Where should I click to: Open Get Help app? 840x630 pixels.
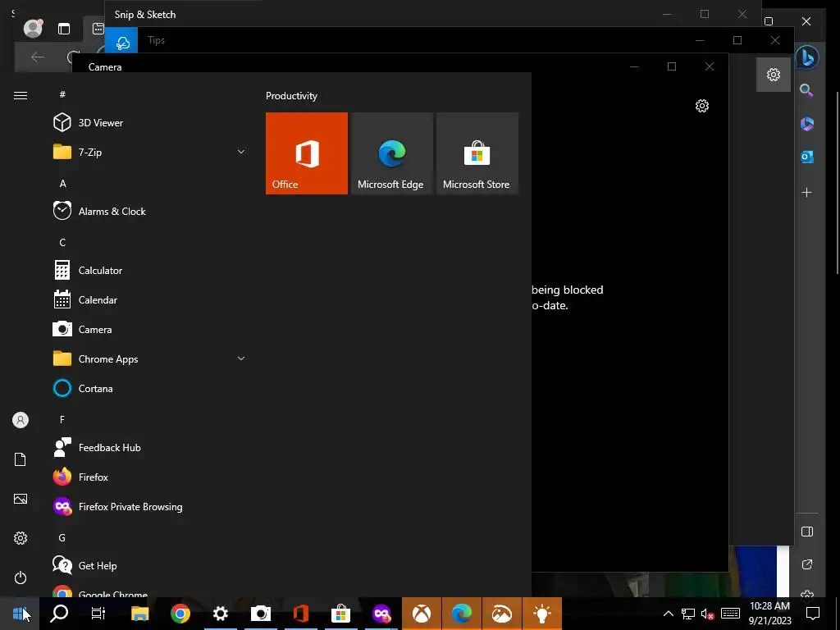click(x=148, y=565)
